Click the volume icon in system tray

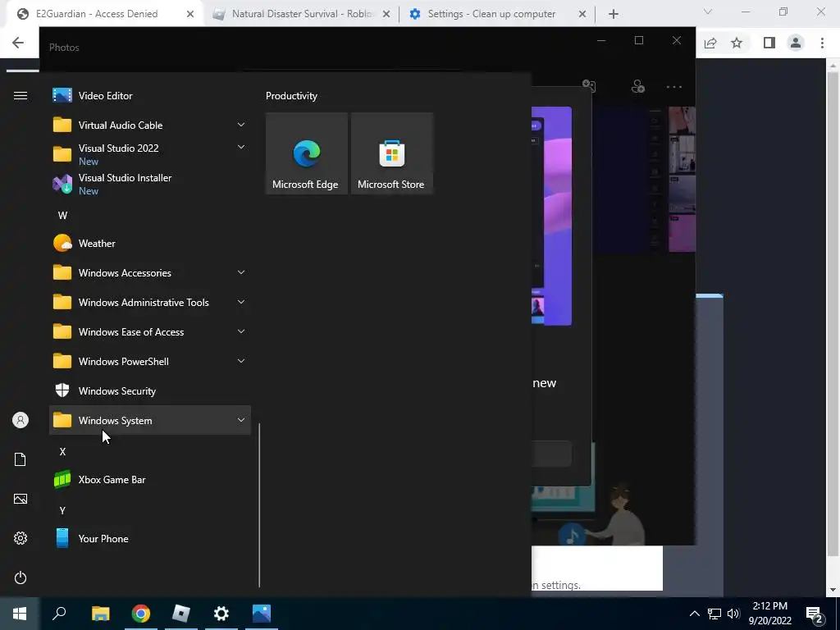tap(733, 614)
